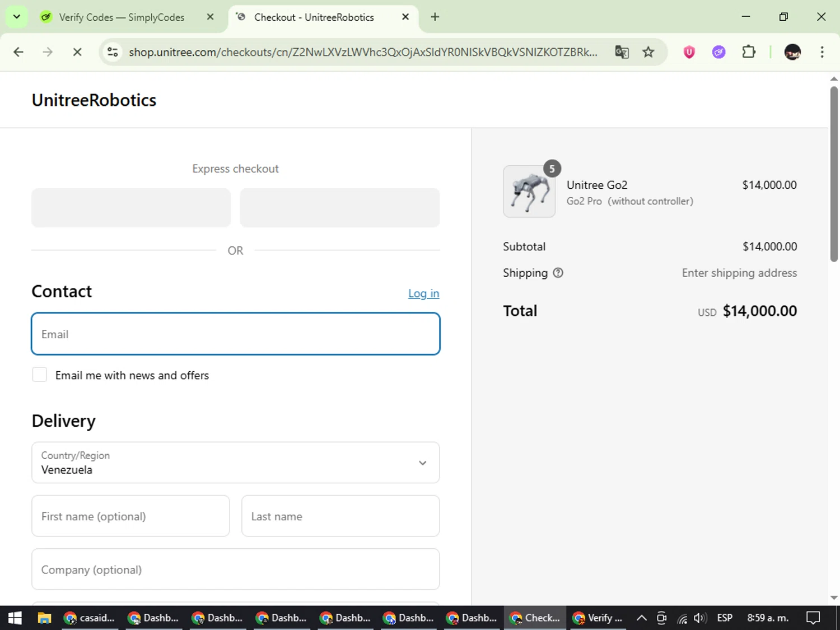
Task: Click the second express checkout button
Action: pyautogui.click(x=340, y=208)
